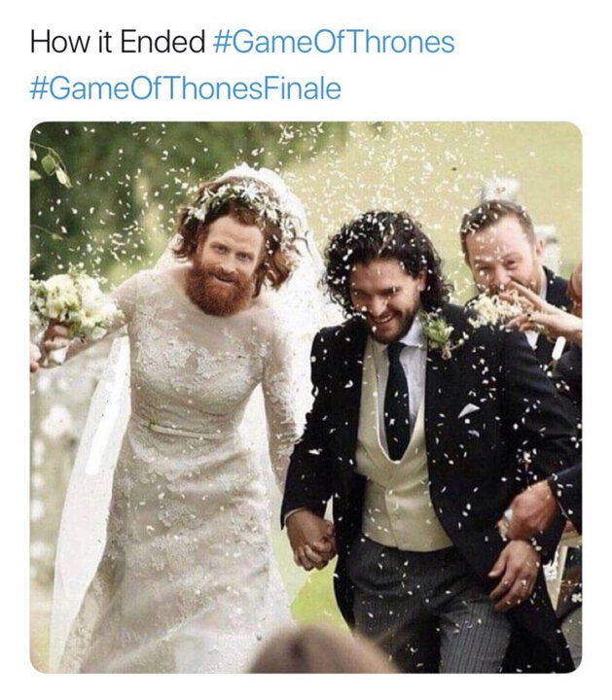Click the boutonniere on the groom's lapel
The image size is (612, 700).
point(437,332)
